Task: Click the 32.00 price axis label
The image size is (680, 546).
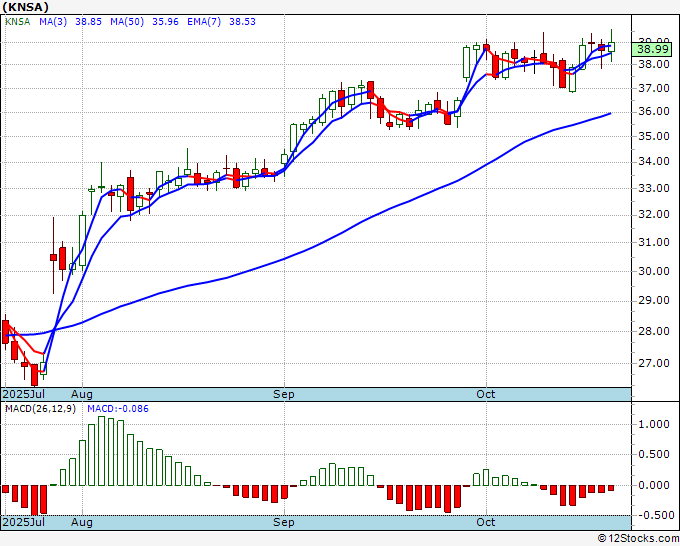Action: point(654,214)
